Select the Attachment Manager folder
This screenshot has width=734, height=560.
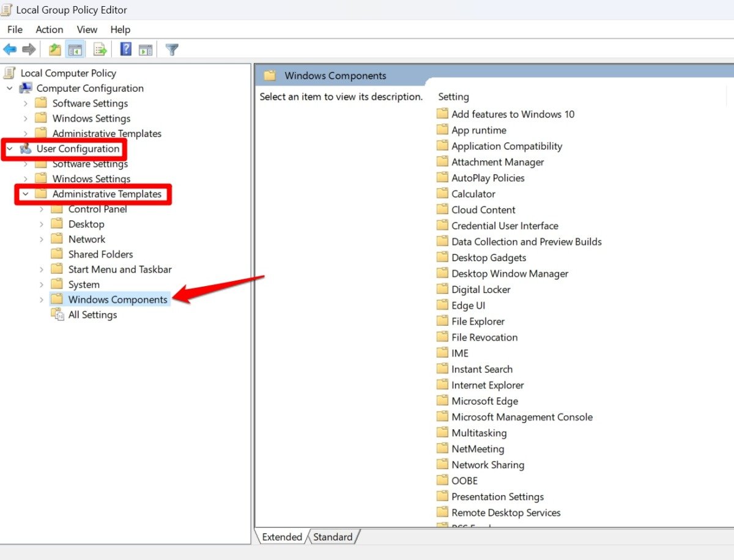(497, 162)
